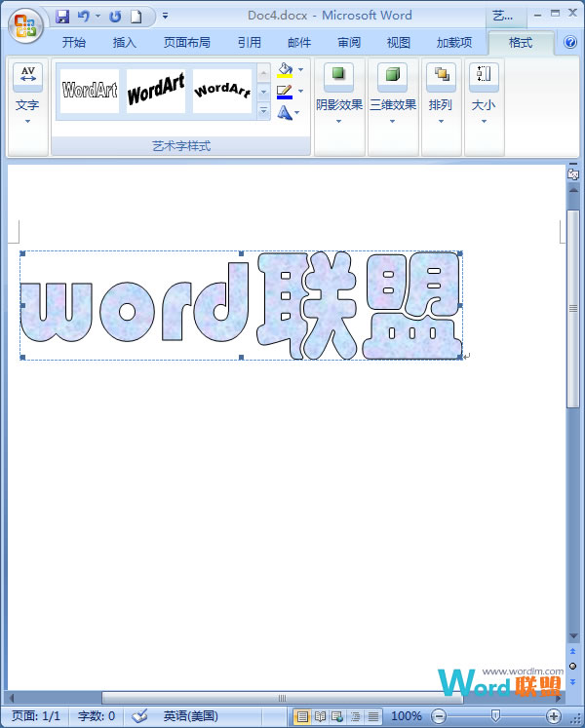585x728 pixels.
Task: Redo with the repeat arrow icon
Action: point(115,17)
